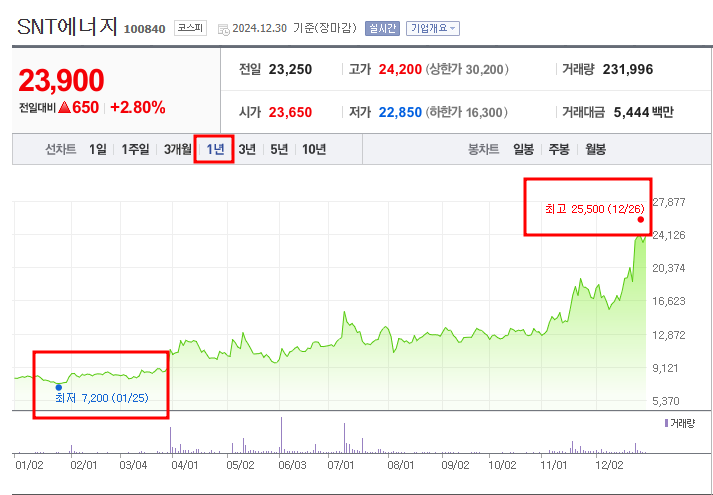This screenshot has width=713, height=495.
Task: Click the 27,877 y-axis label
Action: (668, 202)
